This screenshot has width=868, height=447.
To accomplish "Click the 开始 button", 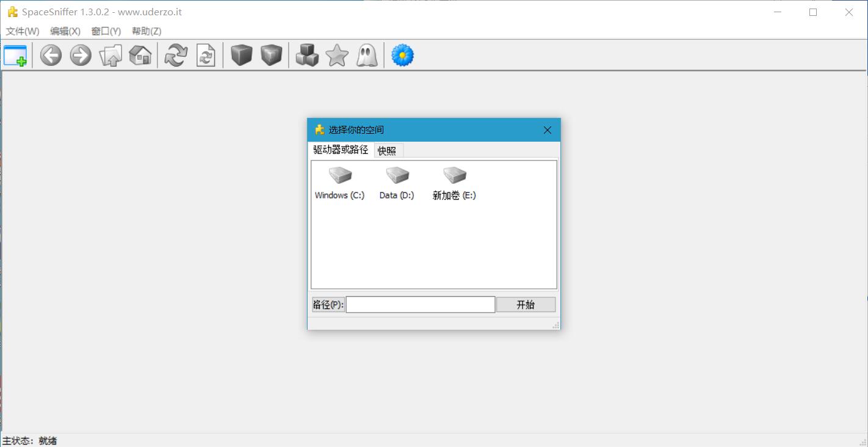I will [x=526, y=305].
